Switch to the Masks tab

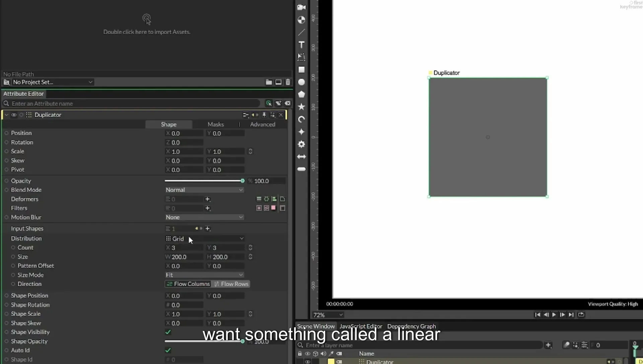[x=215, y=124]
